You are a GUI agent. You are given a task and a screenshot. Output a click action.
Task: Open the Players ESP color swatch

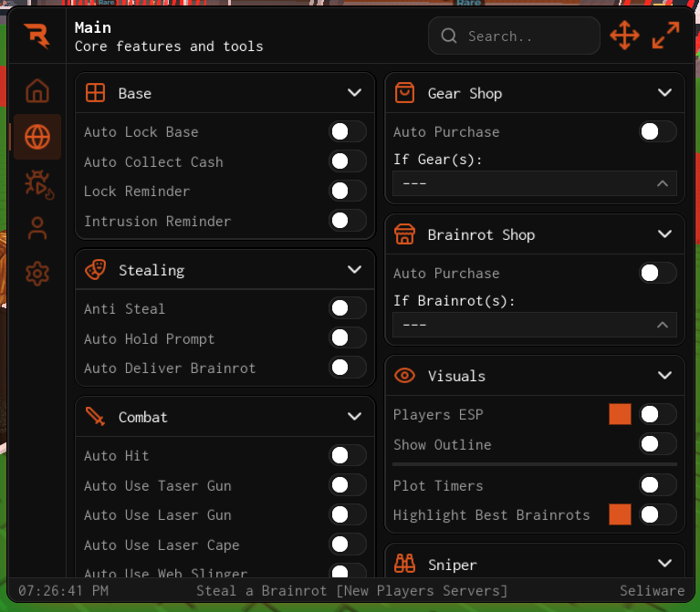coord(620,414)
